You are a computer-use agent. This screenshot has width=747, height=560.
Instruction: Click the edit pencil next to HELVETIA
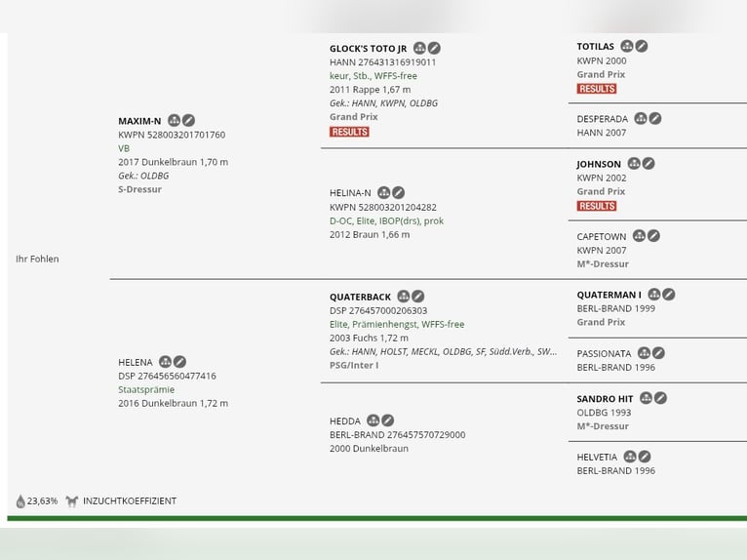644,457
